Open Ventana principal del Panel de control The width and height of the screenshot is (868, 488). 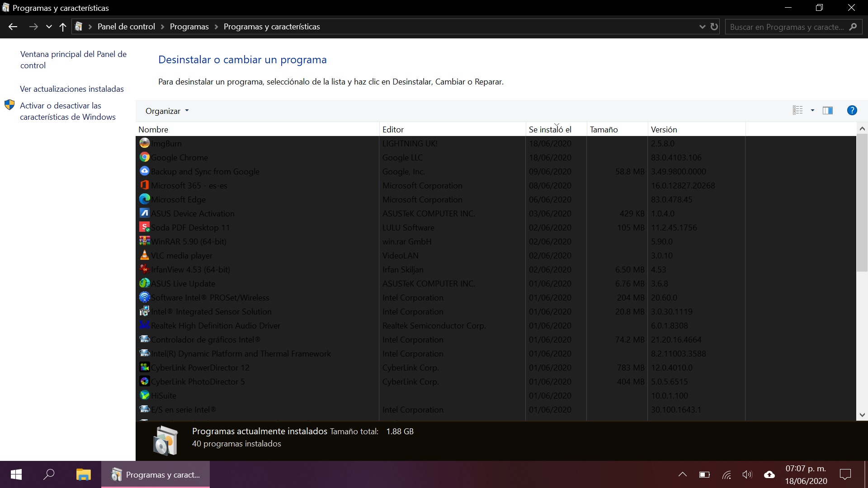[x=73, y=60]
